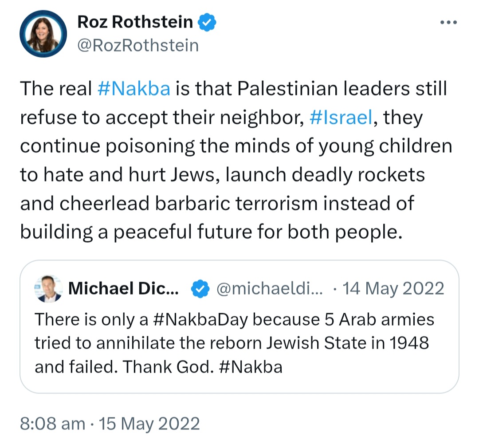Click the 8:08 am · 15 May 2022 timestamp

pyautogui.click(x=110, y=424)
